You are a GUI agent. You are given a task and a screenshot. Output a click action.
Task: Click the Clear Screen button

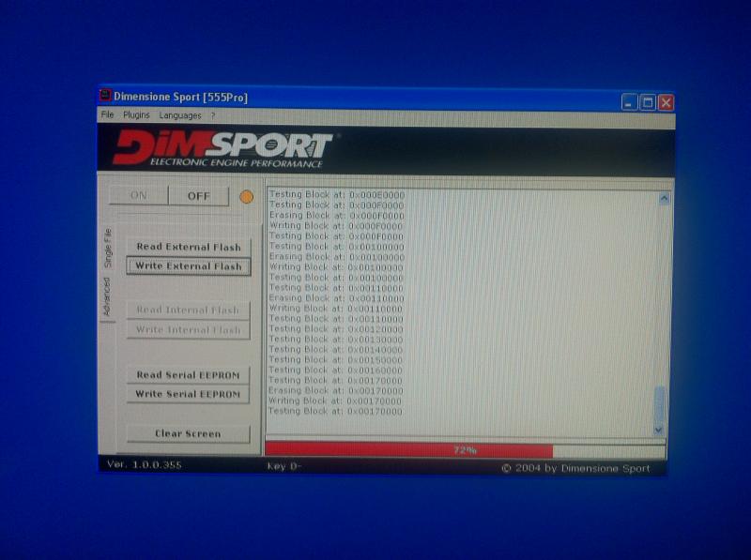[189, 433]
